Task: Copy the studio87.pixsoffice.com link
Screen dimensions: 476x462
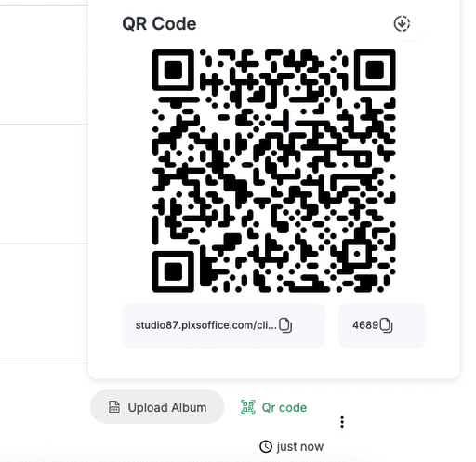Action: point(285,325)
